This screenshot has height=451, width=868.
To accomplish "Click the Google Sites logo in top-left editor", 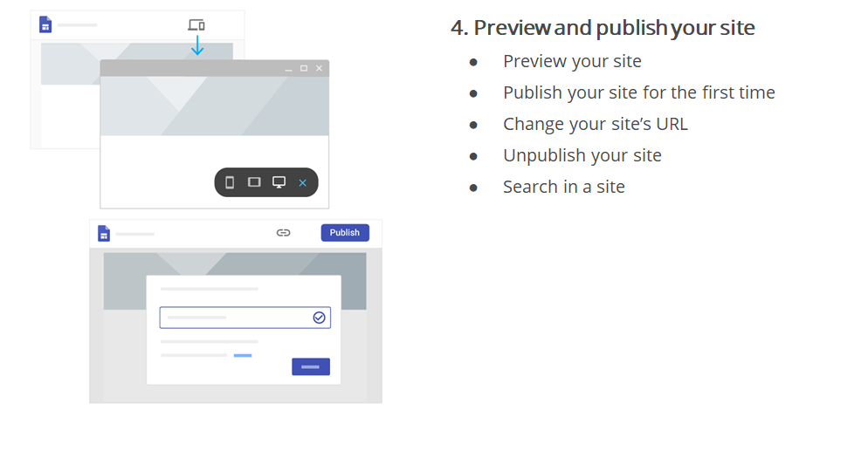I will tap(45, 24).
